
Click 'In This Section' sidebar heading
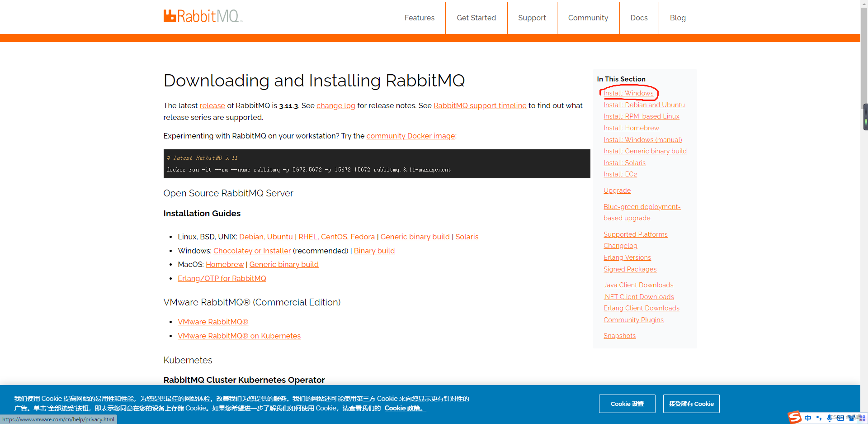tap(621, 79)
